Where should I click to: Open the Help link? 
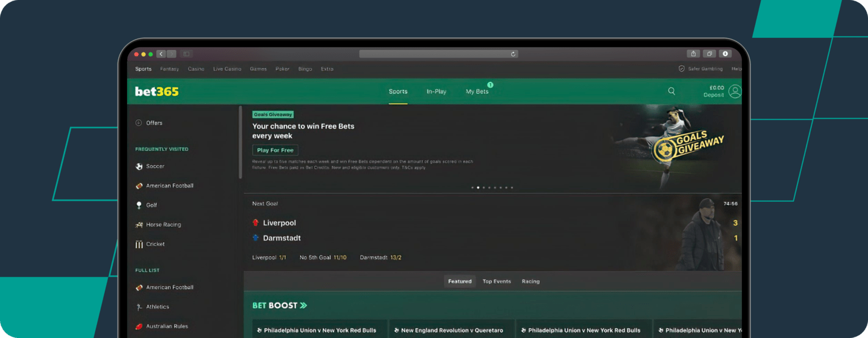click(737, 69)
